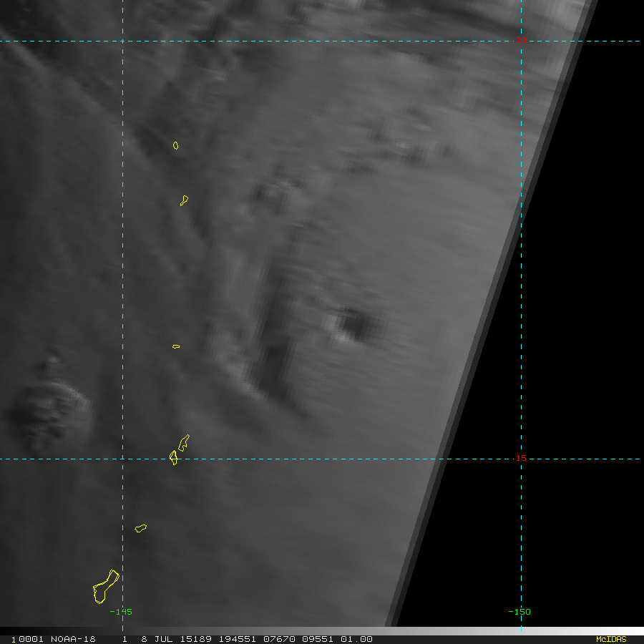The height and width of the screenshot is (644, 644).
Task: Click the green longitude label -150
Action: [x=519, y=612]
